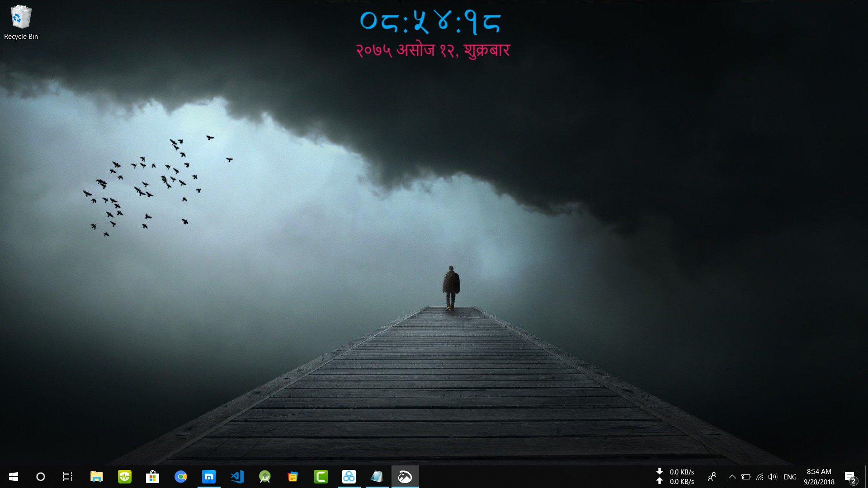This screenshot has height=488, width=868.
Task: Open the People flyout in system tray
Action: pyautogui.click(x=712, y=477)
